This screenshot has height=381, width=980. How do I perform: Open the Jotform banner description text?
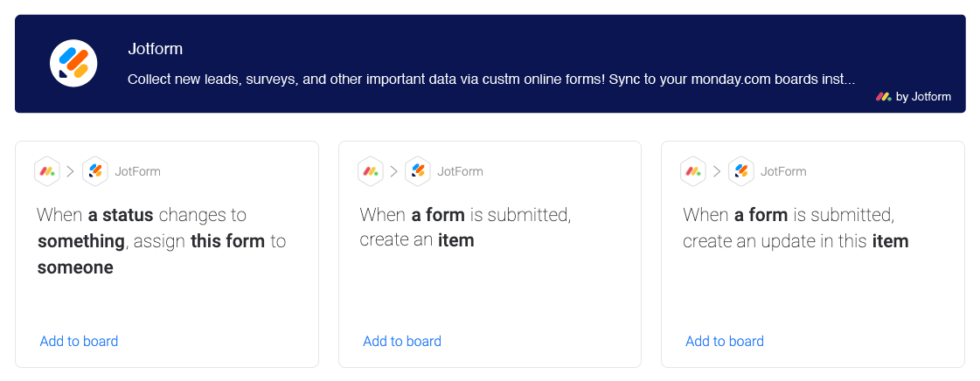[x=490, y=80]
